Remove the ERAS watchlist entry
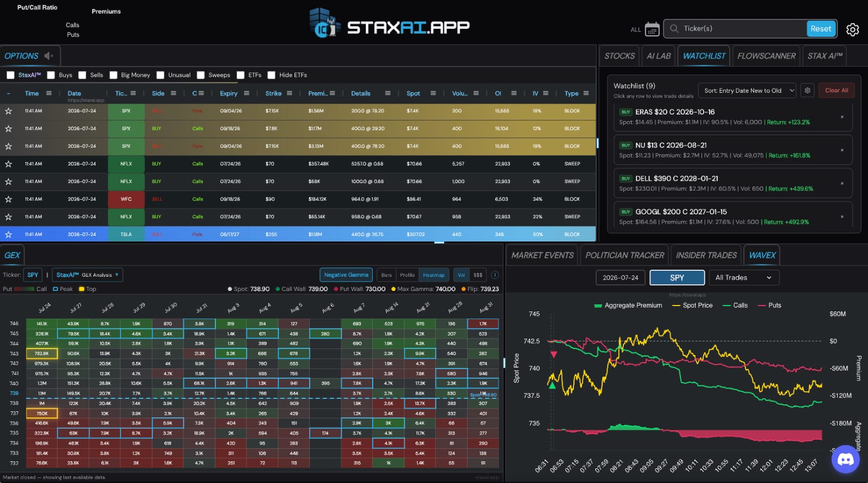This screenshot has height=483, width=868. tap(842, 117)
